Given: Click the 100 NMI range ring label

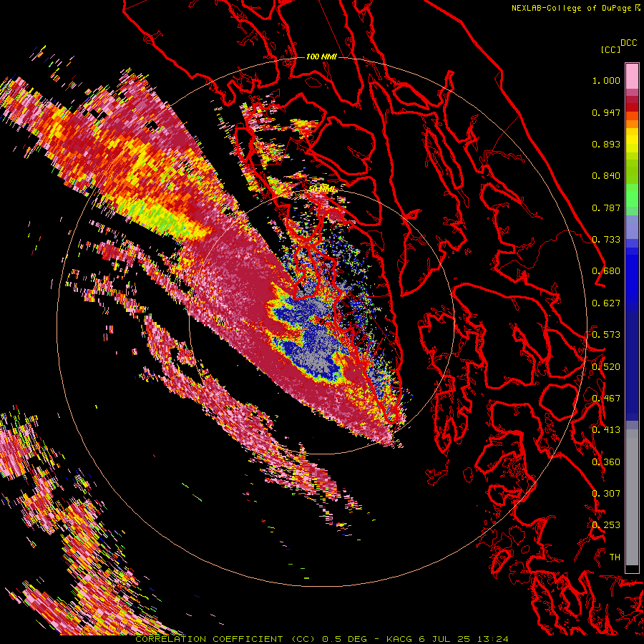Looking at the screenshot, I should pyautogui.click(x=321, y=57).
